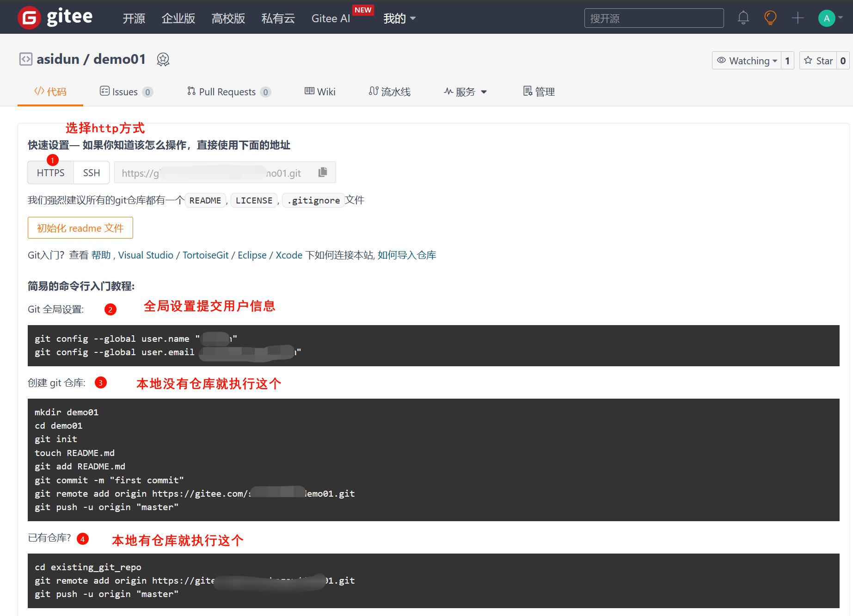Click the README tag
The width and height of the screenshot is (853, 616).
coord(205,200)
